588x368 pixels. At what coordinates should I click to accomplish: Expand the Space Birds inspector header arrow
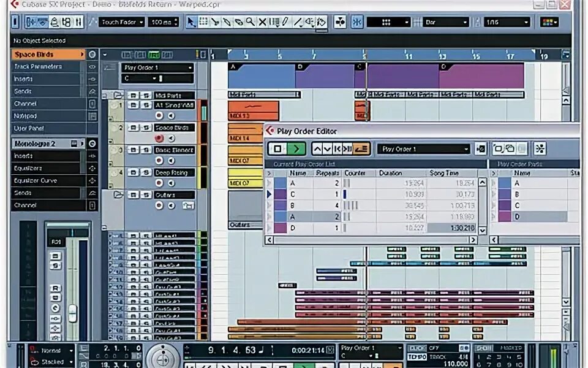coord(81,55)
